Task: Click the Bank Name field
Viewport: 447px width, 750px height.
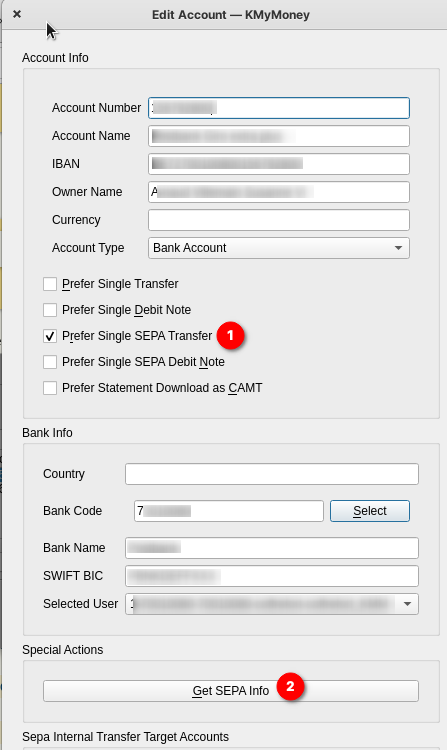Action: [x=272, y=548]
